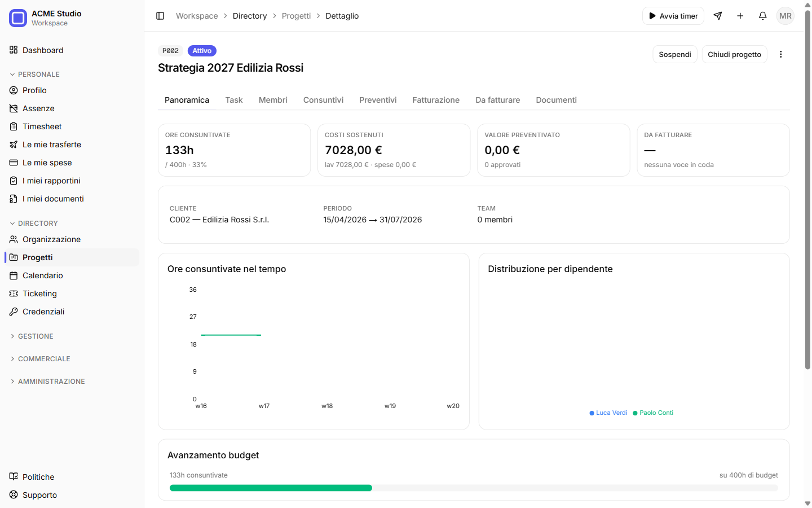The height and width of the screenshot is (508, 812).
Task: Click the green line in hours chart
Action: (x=231, y=335)
